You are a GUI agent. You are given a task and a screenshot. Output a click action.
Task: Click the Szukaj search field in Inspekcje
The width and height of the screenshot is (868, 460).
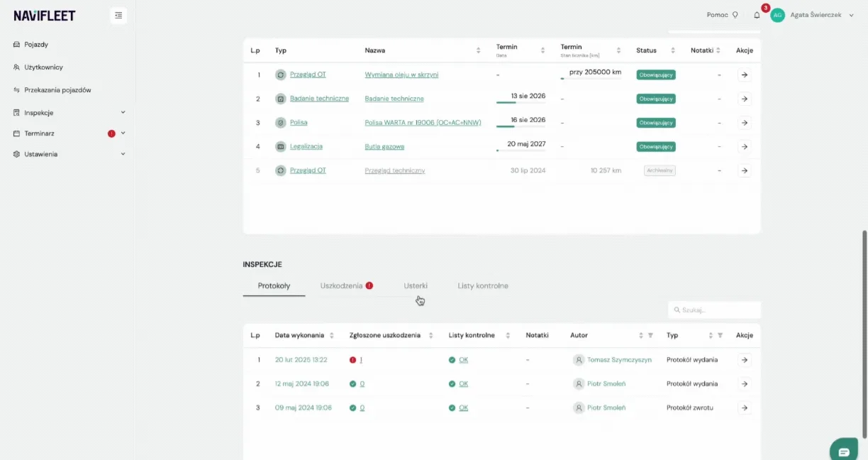pyautogui.click(x=714, y=310)
